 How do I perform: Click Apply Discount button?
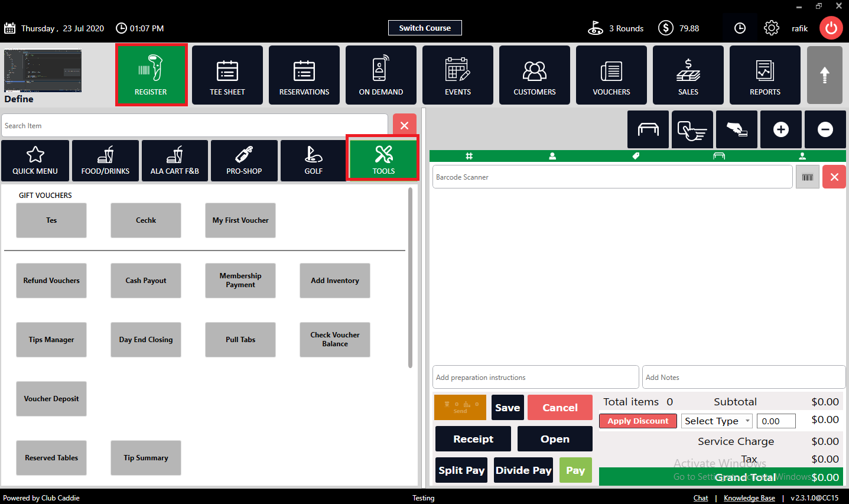point(638,421)
